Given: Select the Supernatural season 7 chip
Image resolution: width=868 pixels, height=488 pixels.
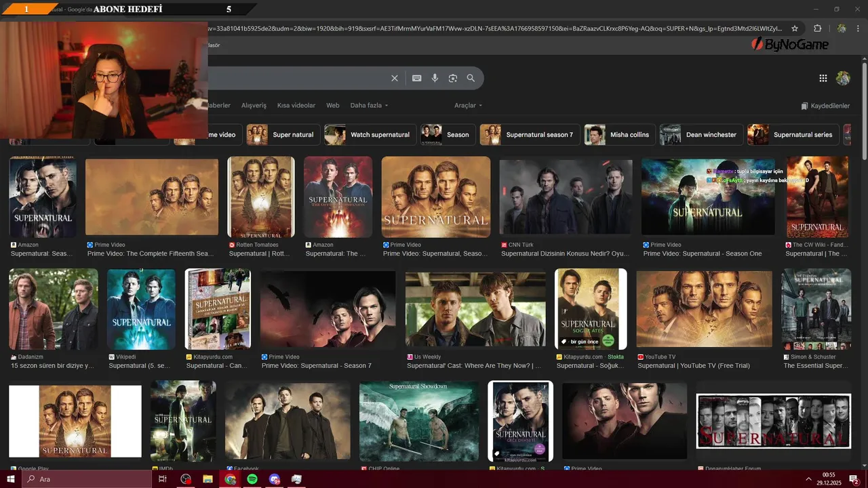Looking at the screenshot, I should tap(530, 134).
